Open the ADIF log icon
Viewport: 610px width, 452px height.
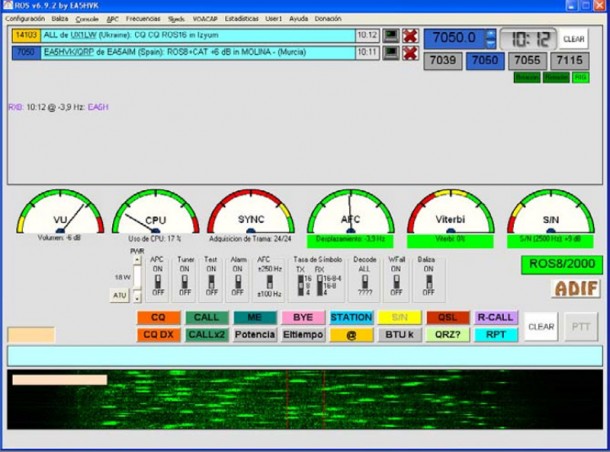coord(576,289)
